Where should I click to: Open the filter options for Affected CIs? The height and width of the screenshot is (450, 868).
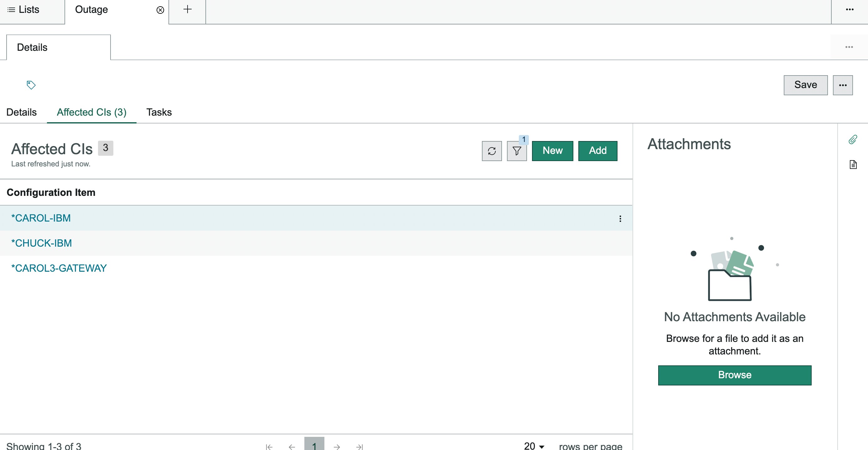[x=517, y=151]
